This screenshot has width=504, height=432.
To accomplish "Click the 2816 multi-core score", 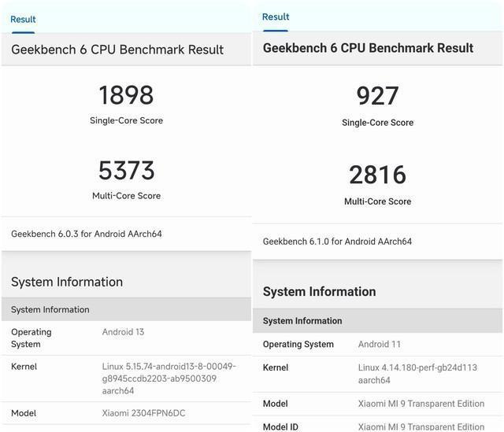I will click(x=377, y=175).
